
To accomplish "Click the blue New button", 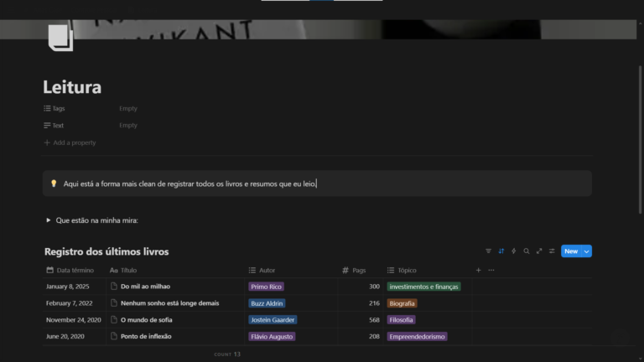I will [571, 251].
